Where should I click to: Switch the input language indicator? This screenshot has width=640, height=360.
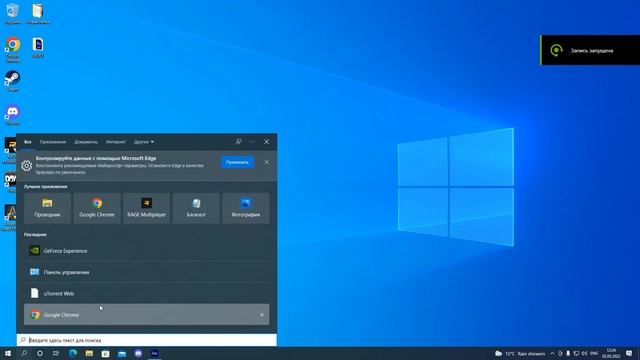(x=594, y=353)
